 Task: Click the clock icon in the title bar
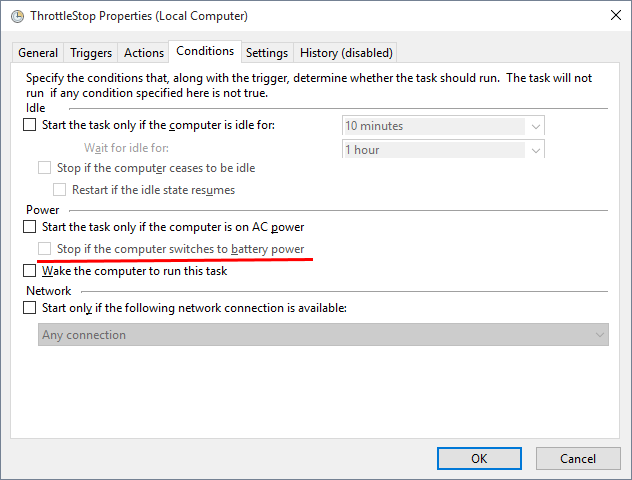click(17, 16)
